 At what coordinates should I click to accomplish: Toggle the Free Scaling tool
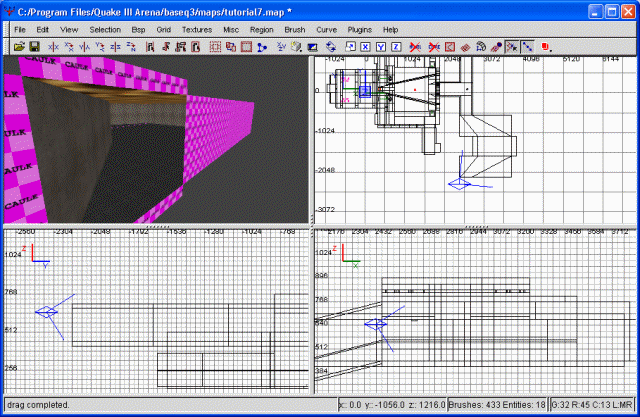[350, 47]
